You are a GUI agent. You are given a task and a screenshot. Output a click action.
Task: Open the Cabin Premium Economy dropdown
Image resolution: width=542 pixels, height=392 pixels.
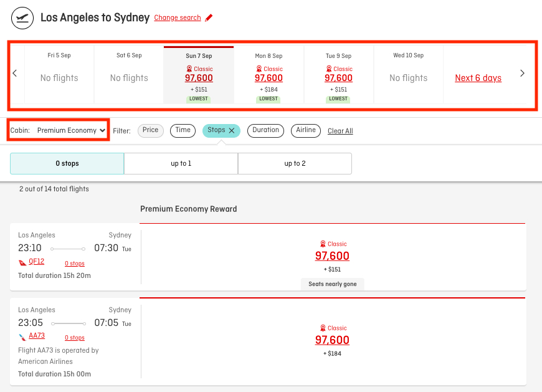[71, 130]
